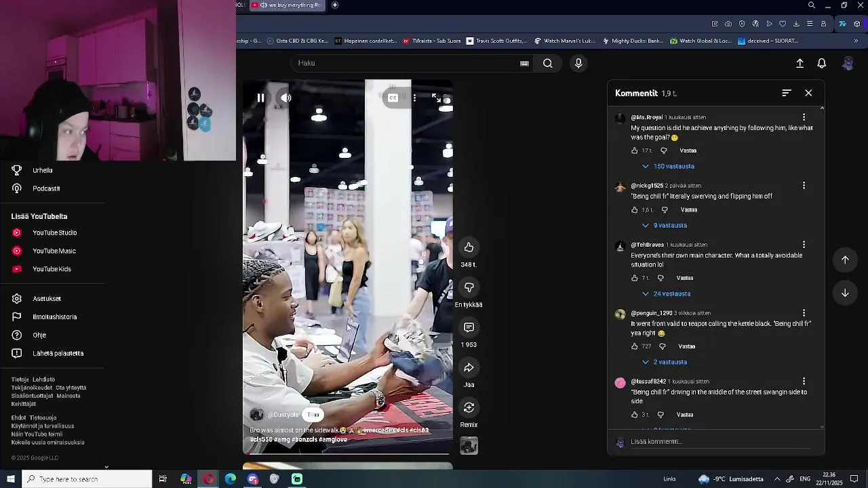The image size is (868, 488).
Task: Search with voice microphone button
Action: pos(578,63)
